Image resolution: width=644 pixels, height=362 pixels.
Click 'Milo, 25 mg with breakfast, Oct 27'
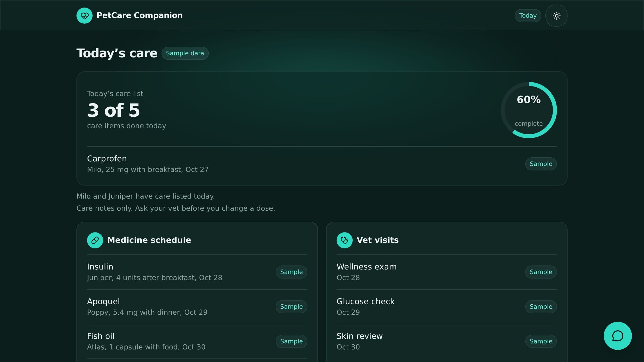click(x=148, y=170)
